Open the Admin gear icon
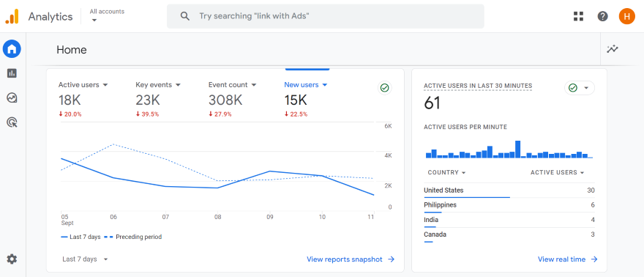644x277 pixels. [12, 259]
